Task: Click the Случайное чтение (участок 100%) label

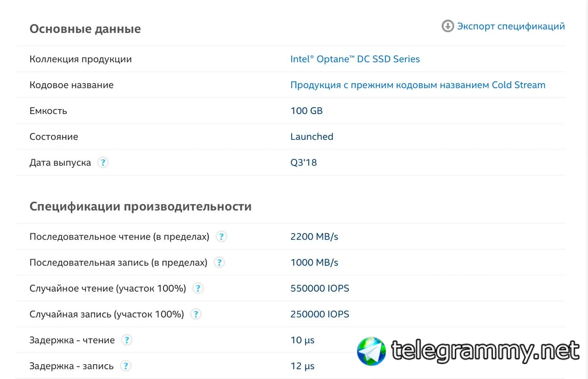Action: tap(107, 288)
